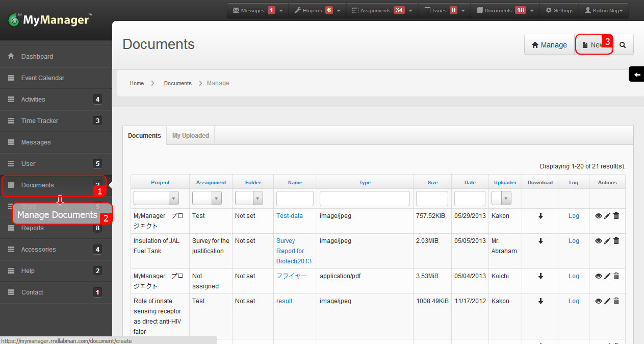Screen dimensions: 644x344
Task: View the Test-data document via eye icon
Action: pos(599,216)
